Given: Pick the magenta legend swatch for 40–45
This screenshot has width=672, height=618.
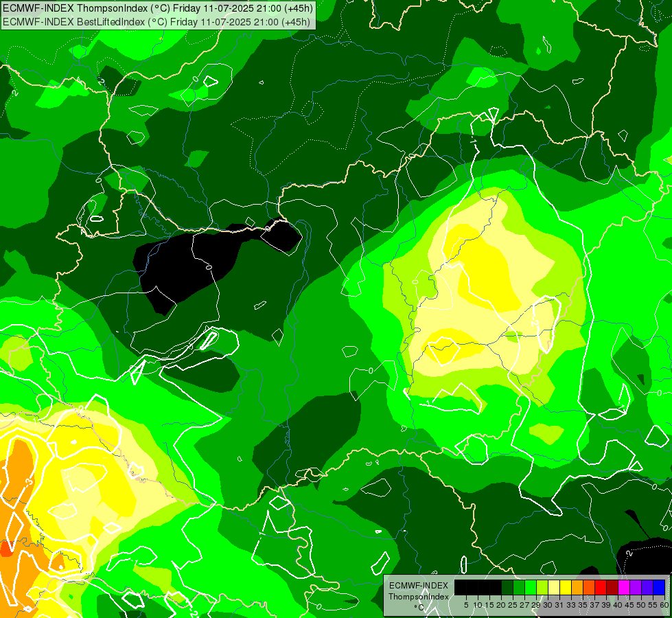Looking at the screenshot, I should coord(624,588).
